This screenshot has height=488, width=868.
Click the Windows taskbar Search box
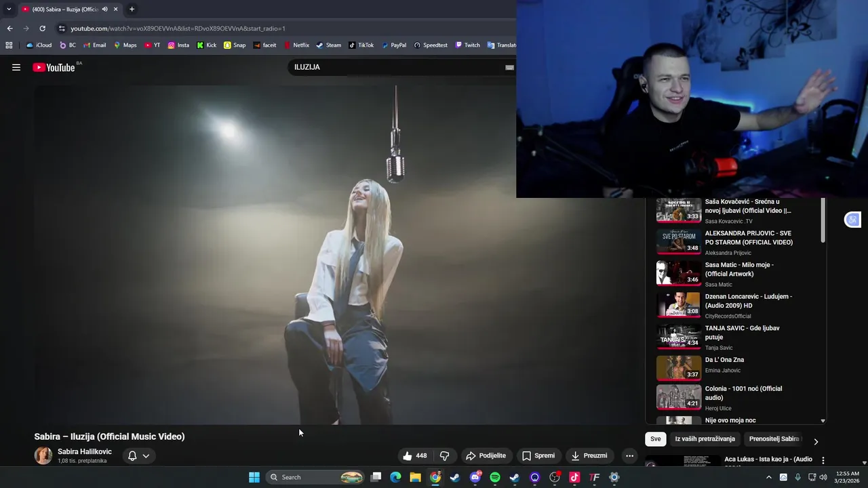tap(315, 477)
